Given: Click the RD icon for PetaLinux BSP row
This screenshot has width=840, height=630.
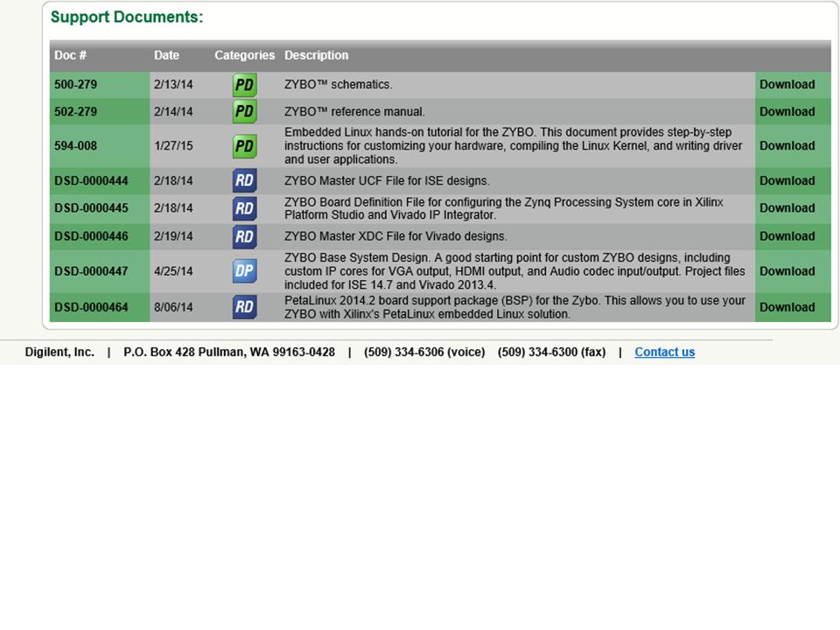Looking at the screenshot, I should click(244, 307).
